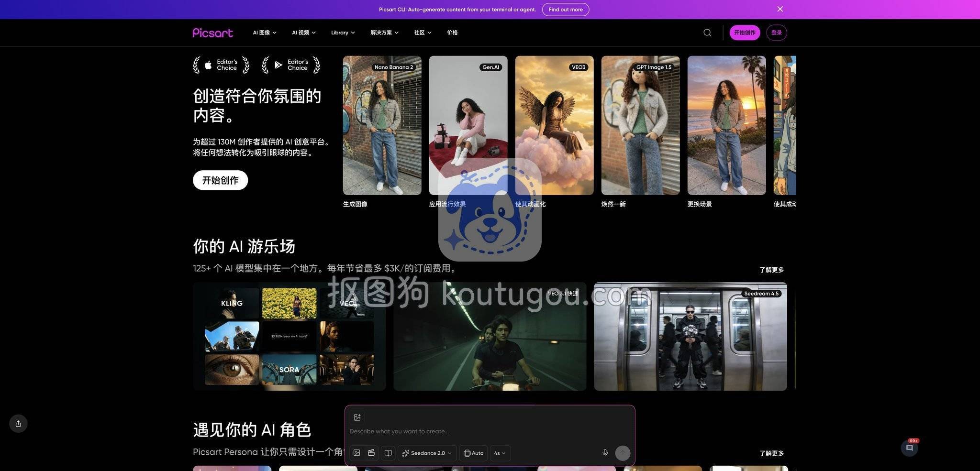Expand the Library menu
The width and height of the screenshot is (980, 471).
pos(343,33)
